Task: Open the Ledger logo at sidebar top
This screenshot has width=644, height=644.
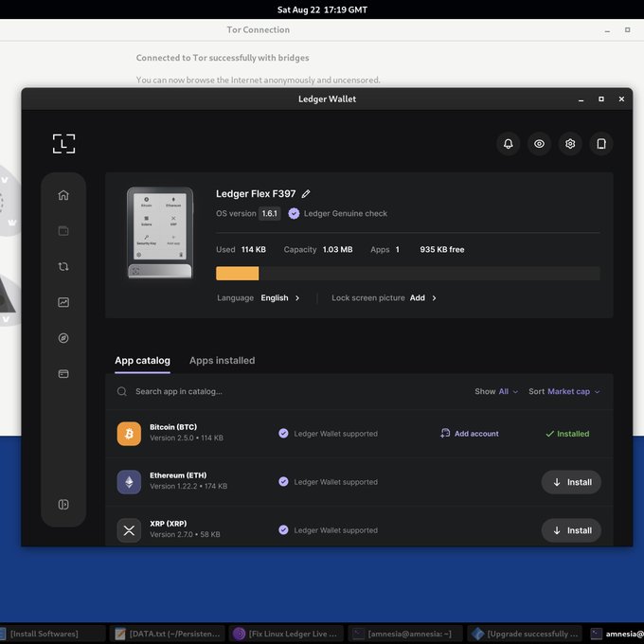Action: [63, 144]
